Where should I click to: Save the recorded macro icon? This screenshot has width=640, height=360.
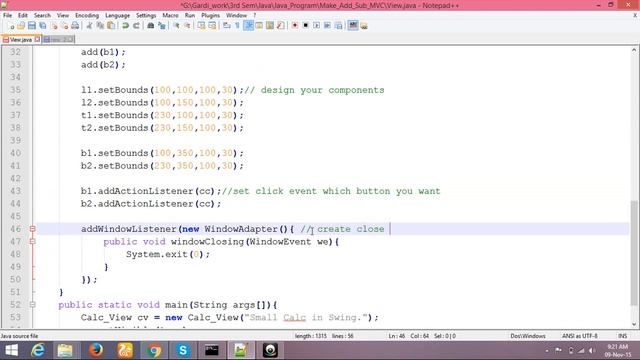(338, 26)
